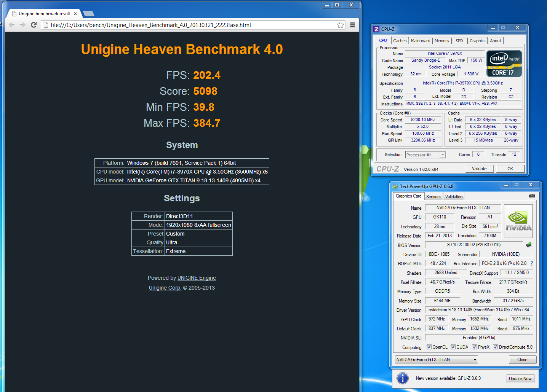
Task: Save BIOS with the chip icon
Action: click(528, 245)
